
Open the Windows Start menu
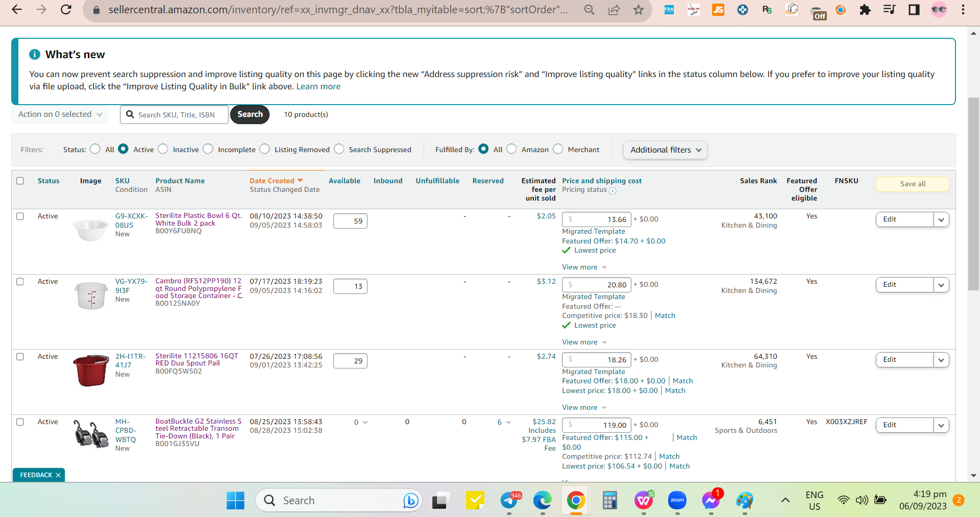[235, 501]
